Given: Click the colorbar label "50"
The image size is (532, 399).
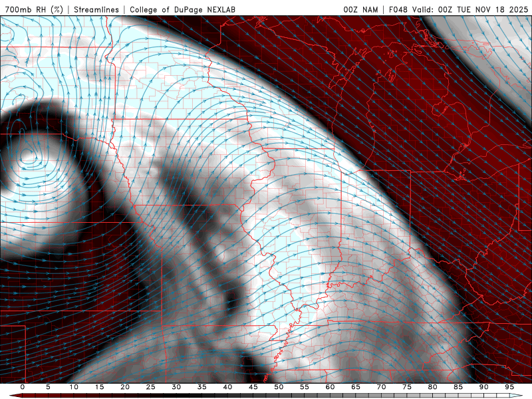Looking at the screenshot, I should [x=279, y=387].
